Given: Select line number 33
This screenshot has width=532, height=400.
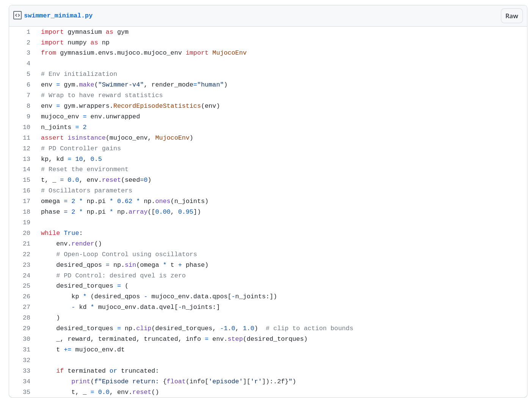Looking at the screenshot, I should (27, 371).
